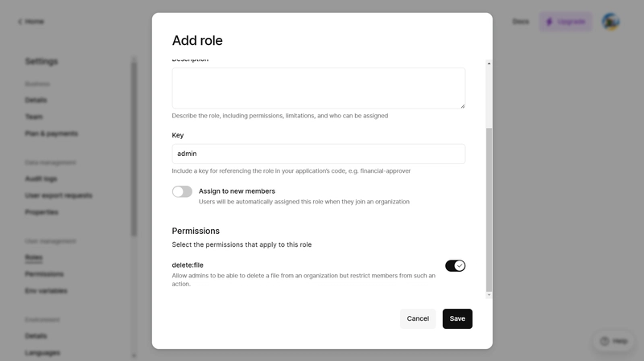Cancel the Add role dialog
The width and height of the screenshot is (644, 361).
[418, 318]
